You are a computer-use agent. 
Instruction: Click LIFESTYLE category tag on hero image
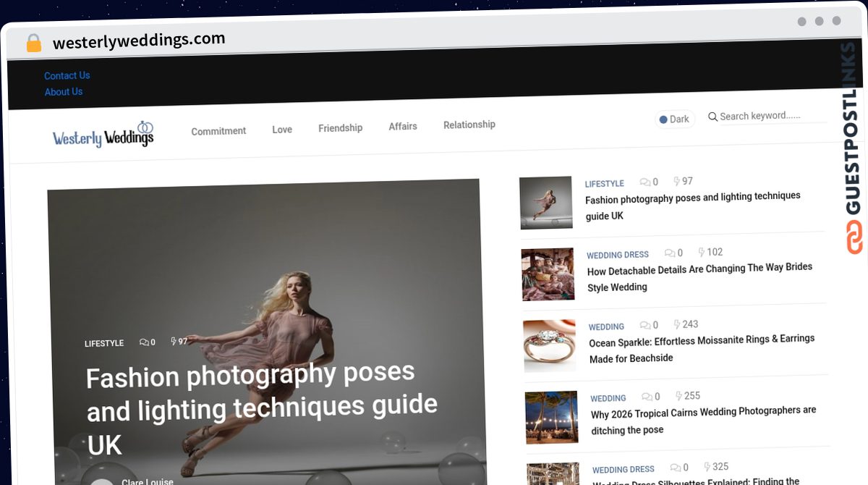tap(104, 343)
